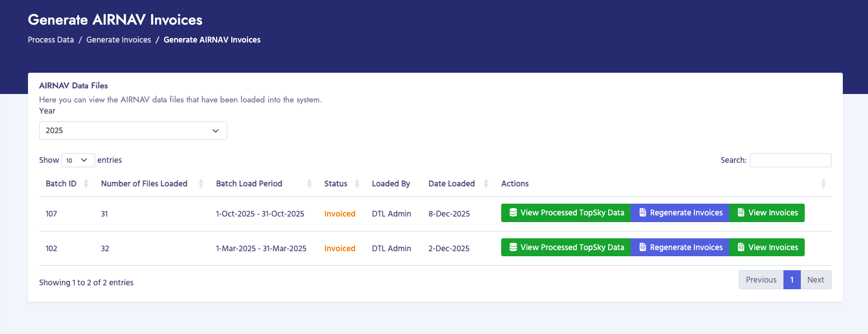868x334 pixels.
Task: Click the file icon in batch 107's Regenerate Invoices
Action: coord(642,213)
